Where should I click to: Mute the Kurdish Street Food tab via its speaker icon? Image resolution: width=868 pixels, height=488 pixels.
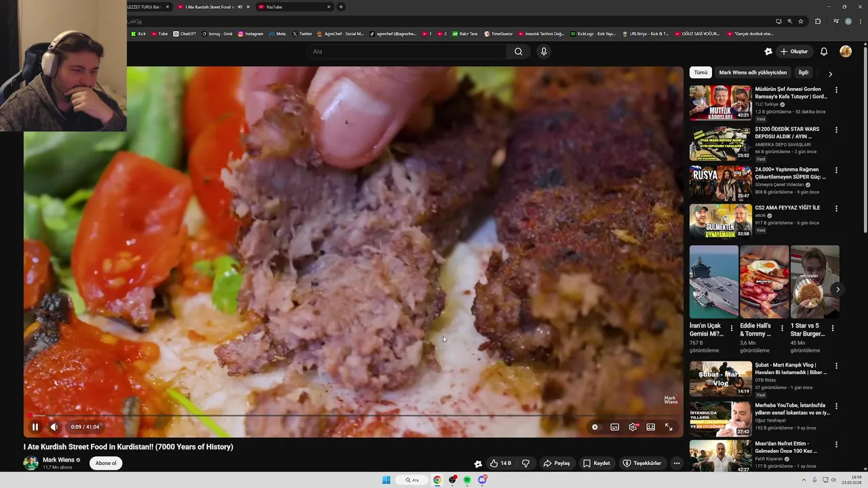(239, 7)
